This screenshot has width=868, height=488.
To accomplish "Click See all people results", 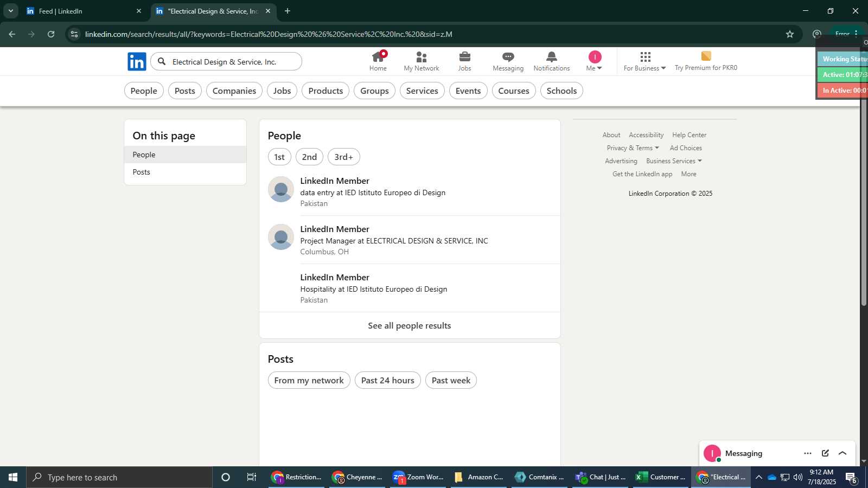I will tap(410, 325).
